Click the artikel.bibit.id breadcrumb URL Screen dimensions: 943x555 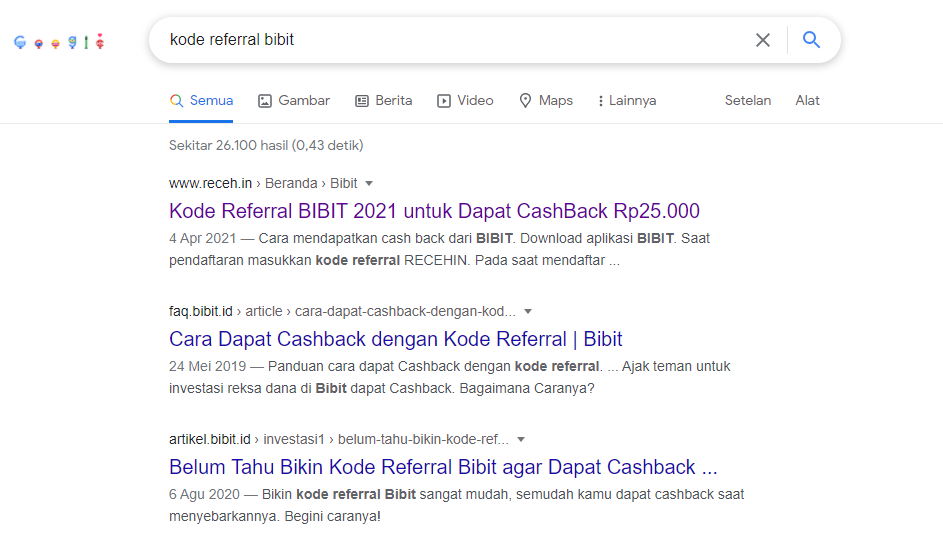point(339,440)
